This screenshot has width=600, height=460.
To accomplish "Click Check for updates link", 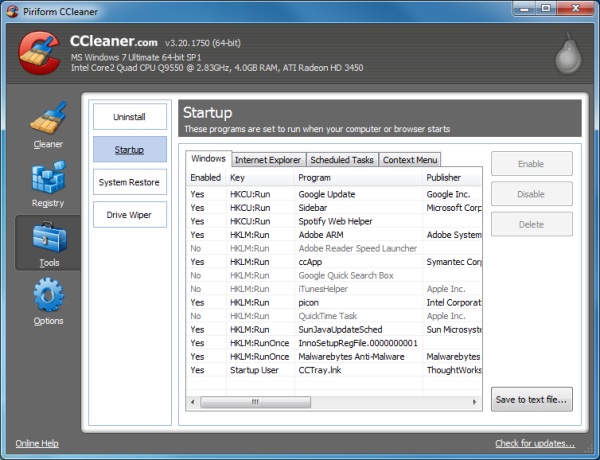I will (x=535, y=443).
